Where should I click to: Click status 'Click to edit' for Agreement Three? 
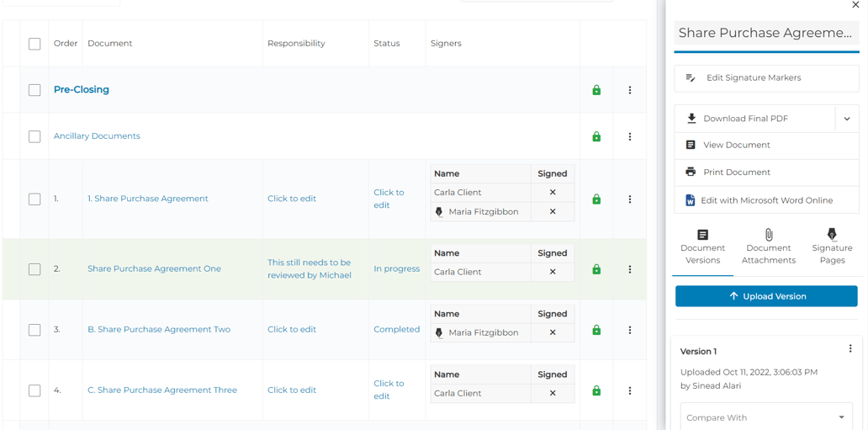coord(389,390)
